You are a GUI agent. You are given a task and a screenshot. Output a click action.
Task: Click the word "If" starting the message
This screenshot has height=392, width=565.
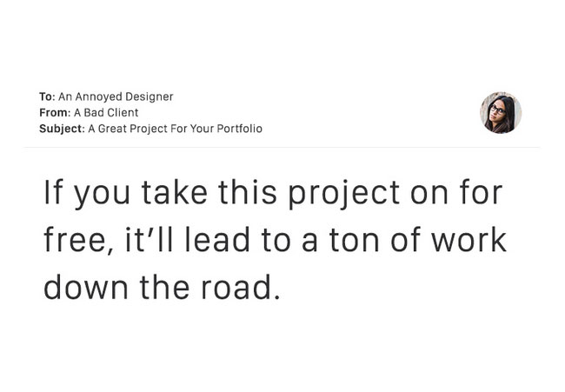[x=53, y=193]
